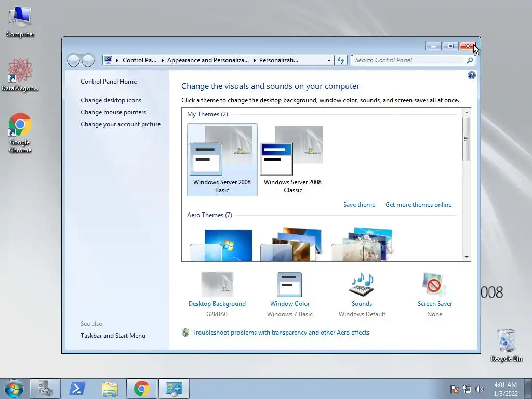Expand arrow after Appearance and Personalization breadcrumb
This screenshot has width=532, height=399.
[254, 60]
